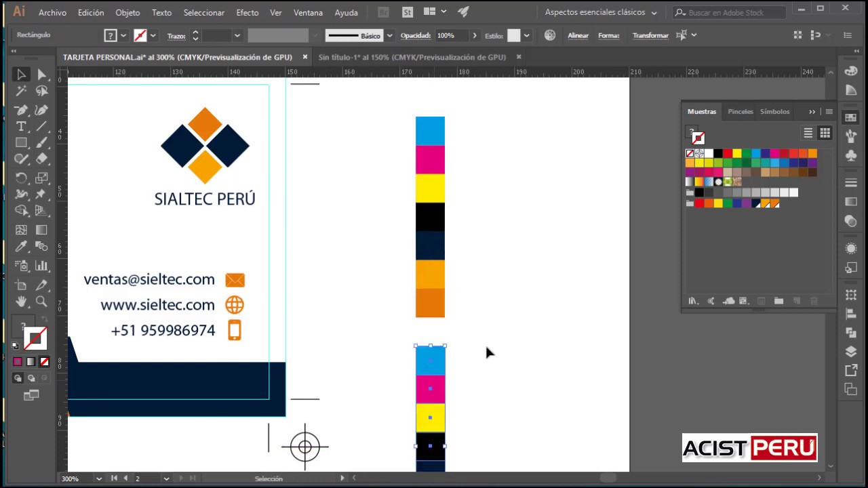The width and height of the screenshot is (868, 488).
Task: Expand the Opacidad value arrow
Action: [474, 35]
